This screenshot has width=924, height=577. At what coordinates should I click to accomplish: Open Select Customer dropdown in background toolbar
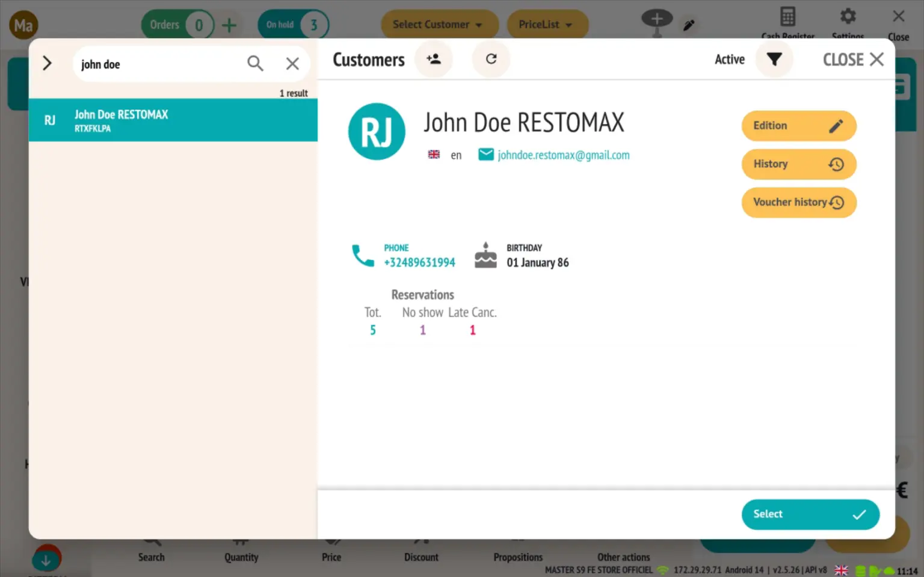[x=439, y=25]
